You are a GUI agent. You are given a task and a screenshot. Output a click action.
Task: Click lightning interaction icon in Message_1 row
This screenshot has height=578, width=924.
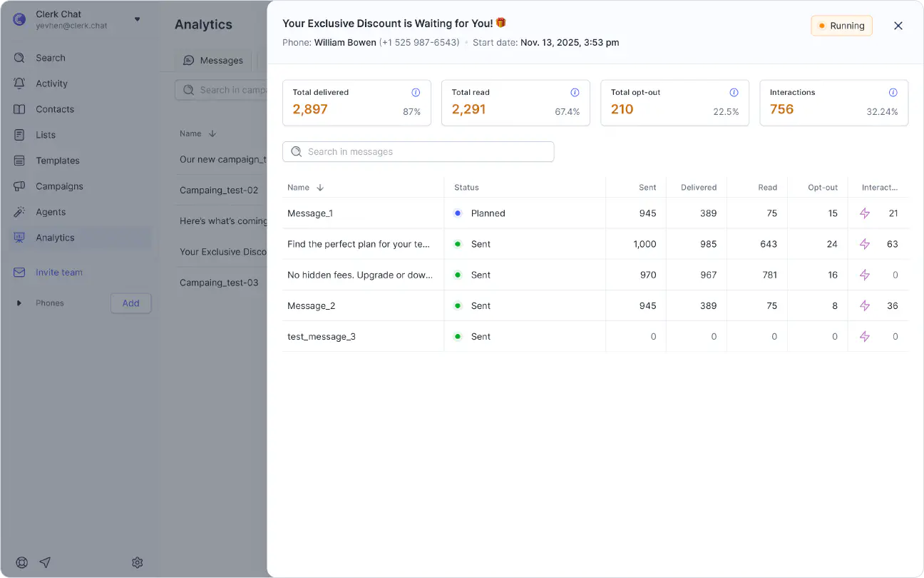tap(865, 213)
